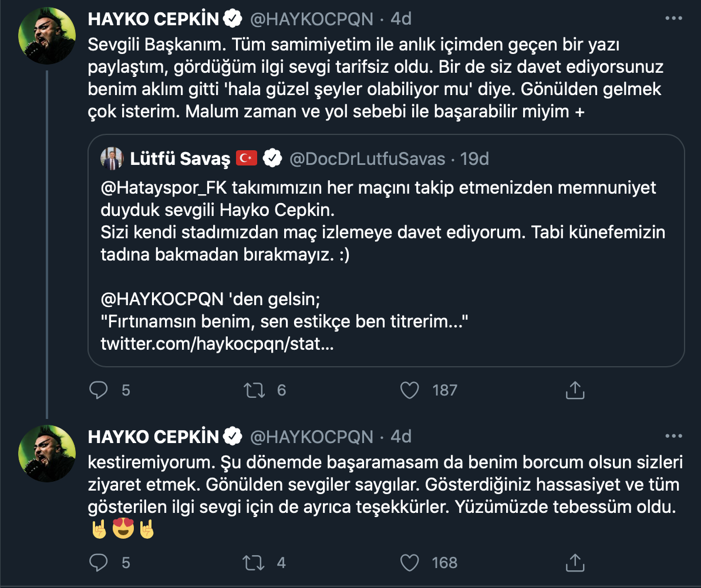Like the second tweet with 168 likes
701x588 pixels.
tap(409, 563)
